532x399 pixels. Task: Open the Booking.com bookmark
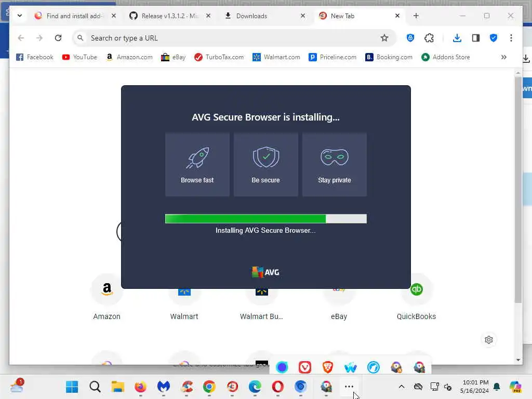pos(389,57)
